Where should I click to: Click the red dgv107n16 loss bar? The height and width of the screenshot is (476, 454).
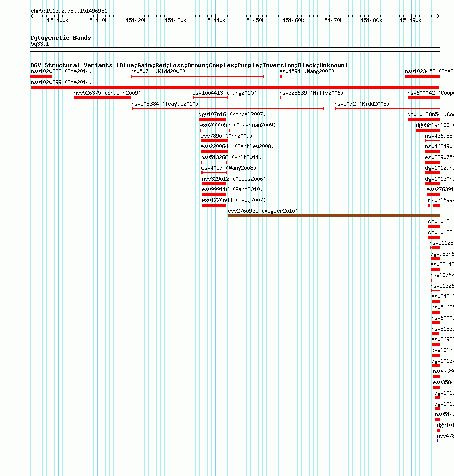click(213, 119)
